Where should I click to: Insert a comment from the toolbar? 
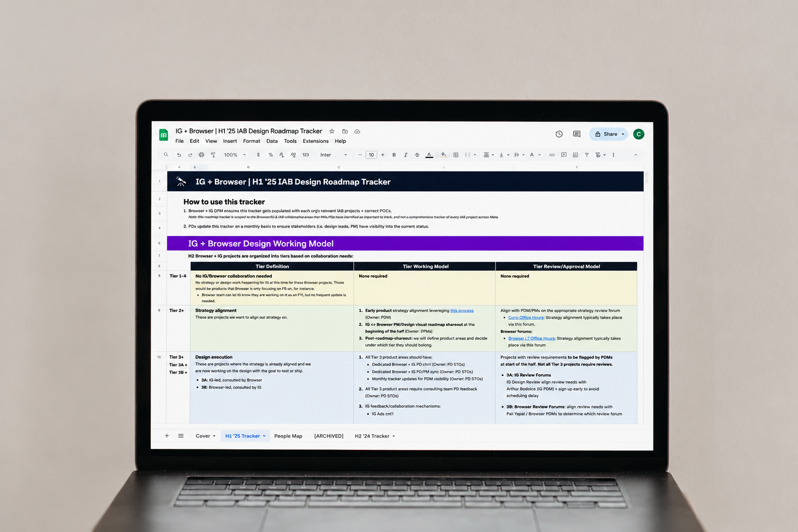pyautogui.click(x=564, y=155)
